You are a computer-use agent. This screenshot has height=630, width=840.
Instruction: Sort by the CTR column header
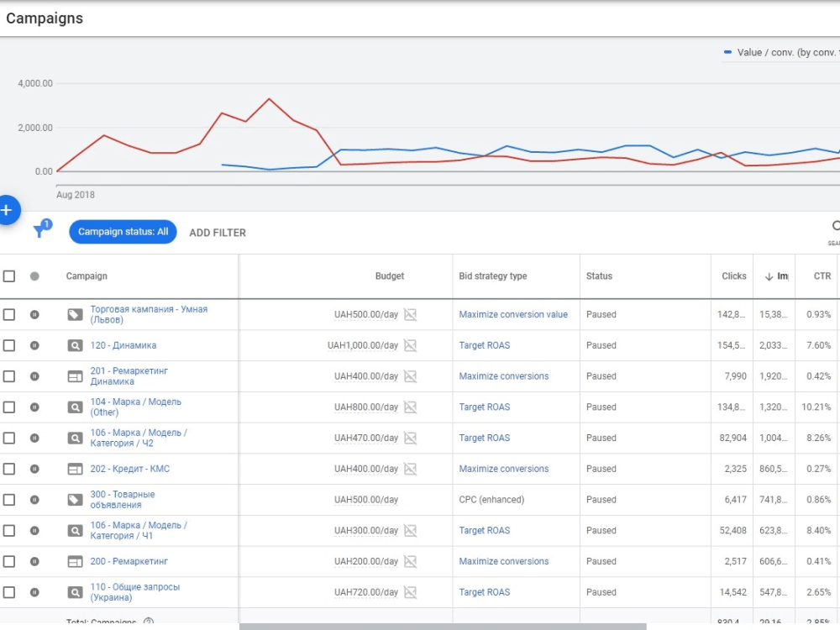tap(822, 276)
